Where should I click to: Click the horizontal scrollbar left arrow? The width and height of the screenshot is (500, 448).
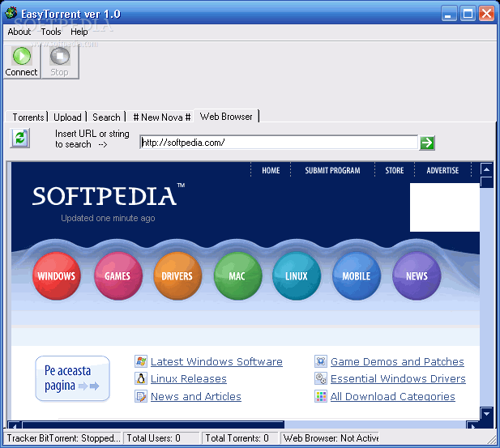(x=14, y=425)
